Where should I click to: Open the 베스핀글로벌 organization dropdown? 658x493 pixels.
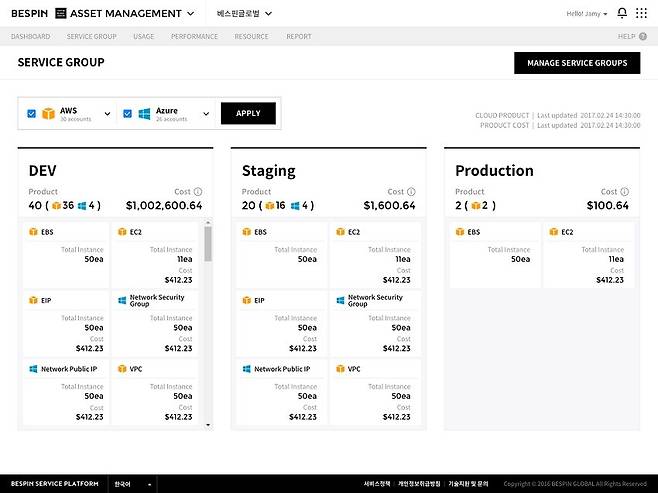coord(244,14)
